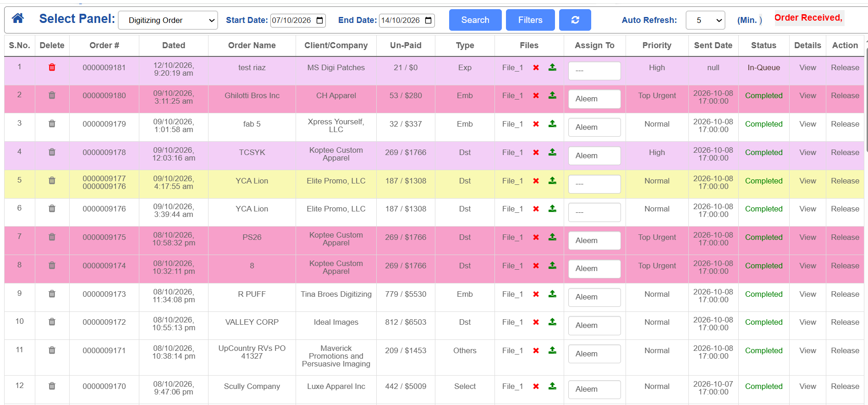Click the 'VALLEY CORP' order name

click(x=252, y=322)
